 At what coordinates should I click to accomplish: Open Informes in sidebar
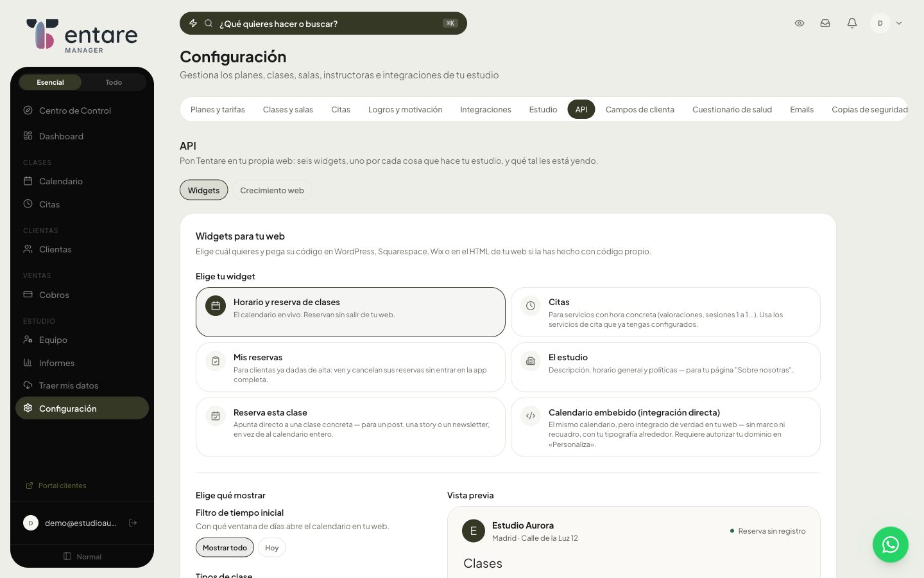click(x=82, y=363)
